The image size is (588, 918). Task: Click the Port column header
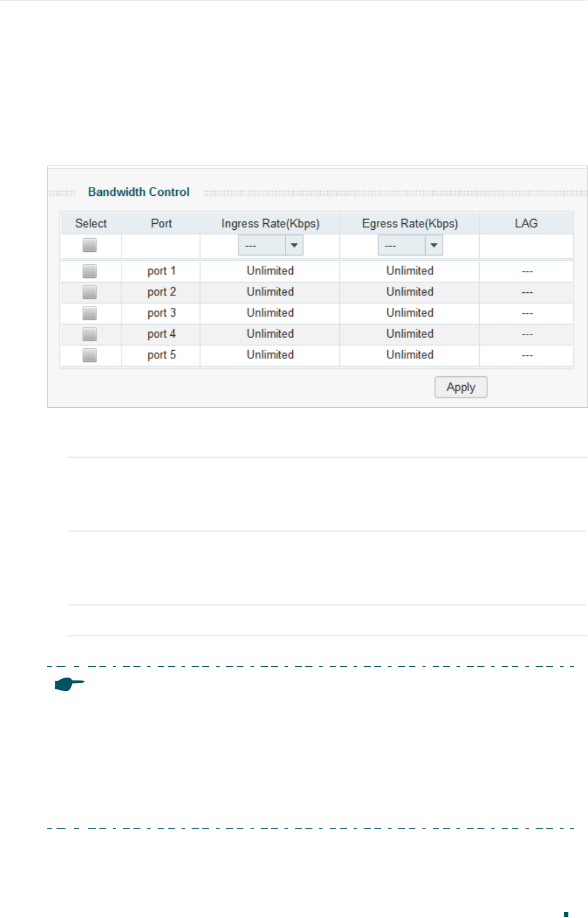(x=161, y=223)
